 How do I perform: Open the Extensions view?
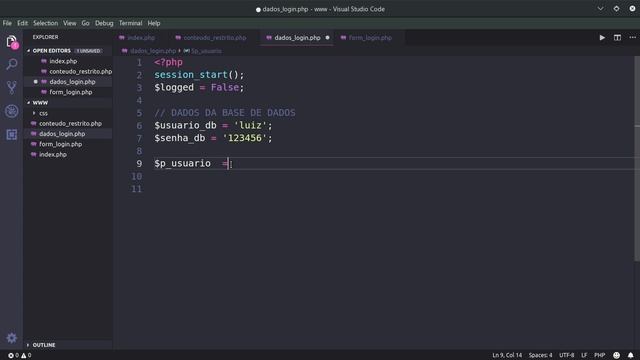12,134
